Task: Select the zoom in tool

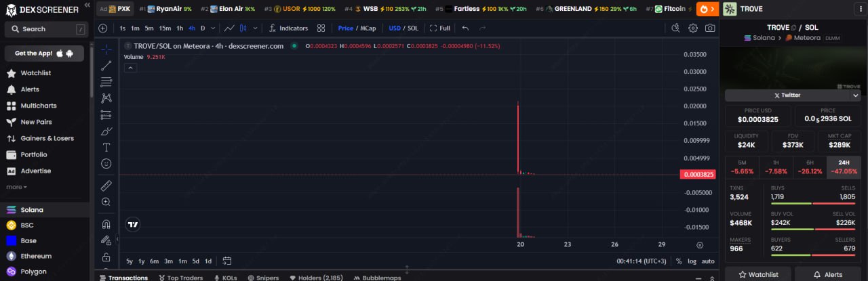Action: [x=106, y=202]
